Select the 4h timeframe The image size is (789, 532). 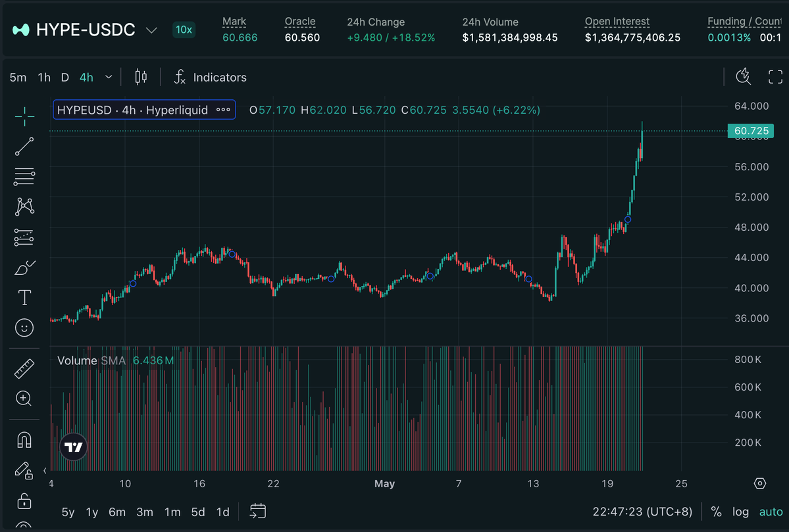[x=87, y=78]
